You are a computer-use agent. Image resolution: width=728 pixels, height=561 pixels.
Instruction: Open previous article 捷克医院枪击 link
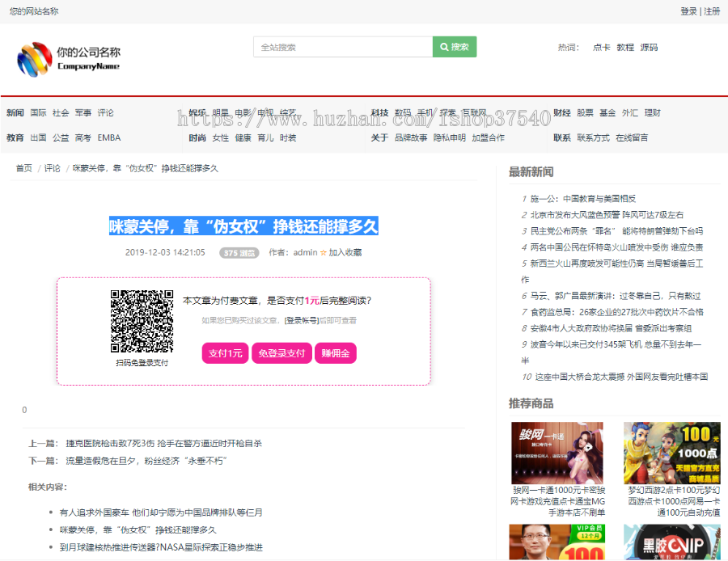tap(163, 444)
